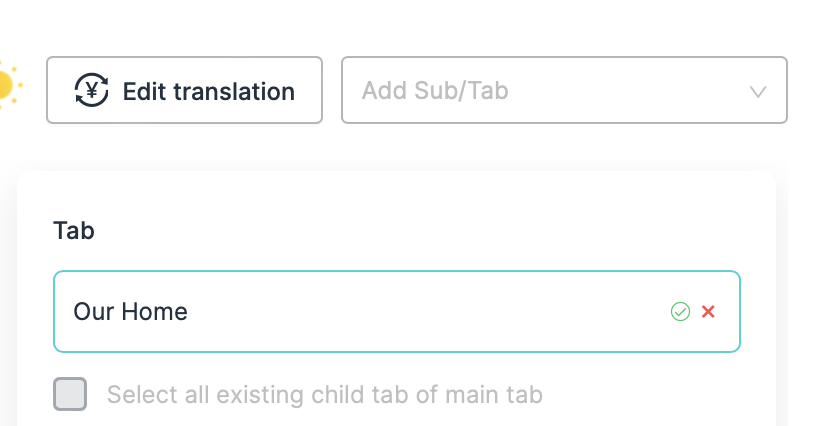Click the 'Our Home' text in the field

click(131, 312)
